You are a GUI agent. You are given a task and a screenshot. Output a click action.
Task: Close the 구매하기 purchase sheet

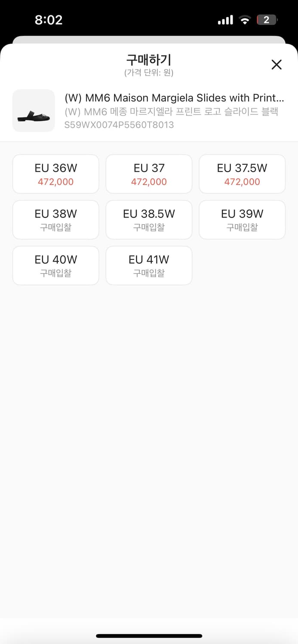click(x=276, y=65)
